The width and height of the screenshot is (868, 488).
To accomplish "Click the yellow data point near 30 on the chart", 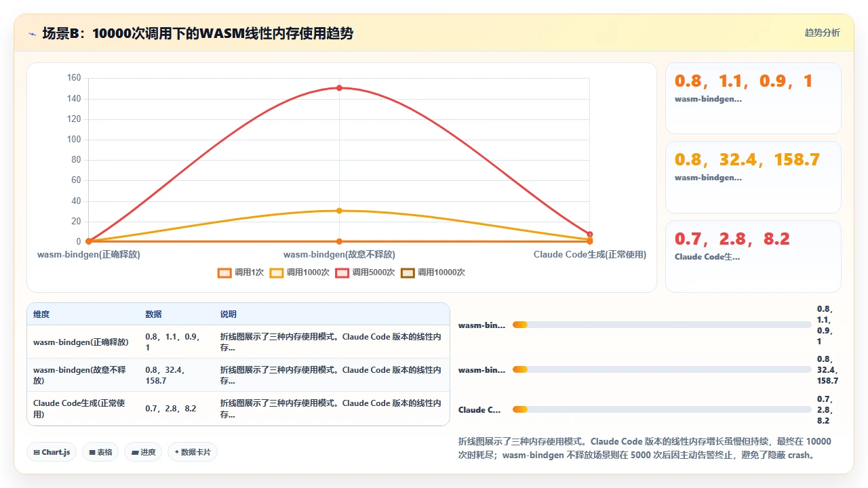I will coord(339,211).
